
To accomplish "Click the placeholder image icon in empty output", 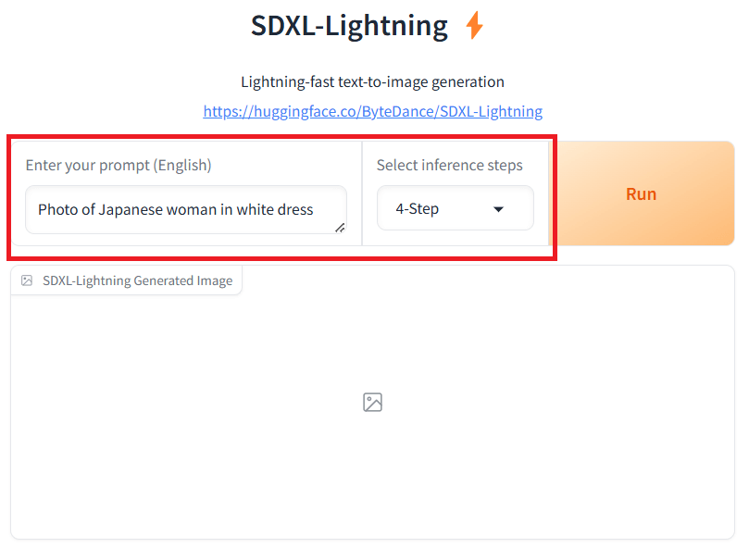I will tap(373, 402).
